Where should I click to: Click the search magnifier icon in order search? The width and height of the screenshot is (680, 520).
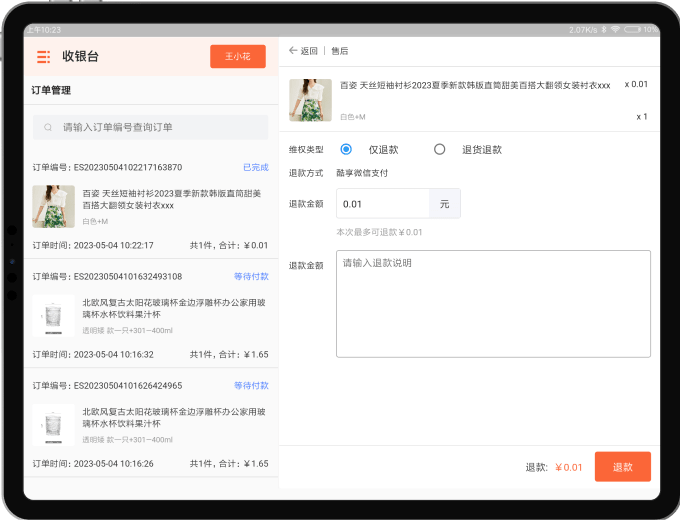pos(48,128)
